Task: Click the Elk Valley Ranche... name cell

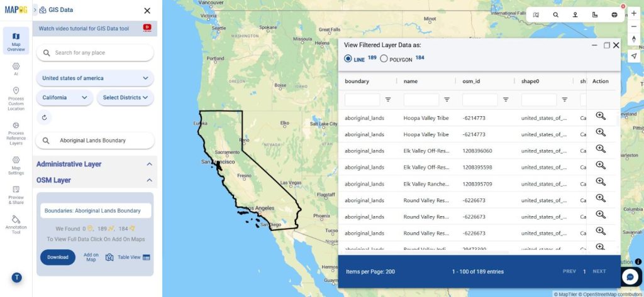Action: 426,184
